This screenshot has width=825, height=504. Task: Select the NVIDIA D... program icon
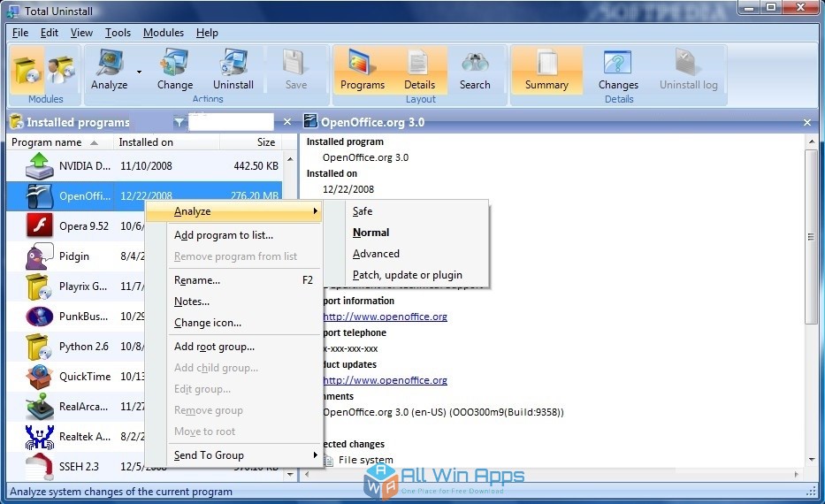(x=40, y=165)
